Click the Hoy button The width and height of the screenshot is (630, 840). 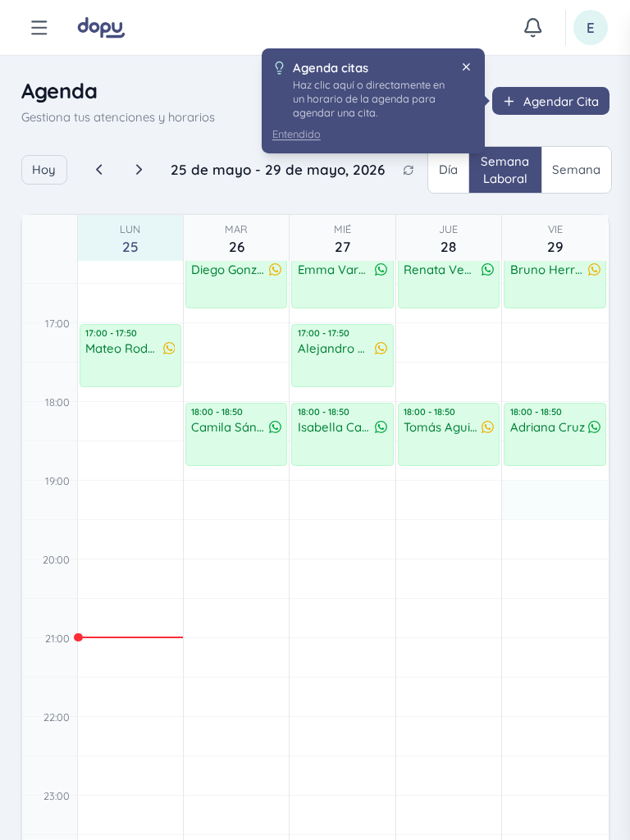tap(44, 170)
